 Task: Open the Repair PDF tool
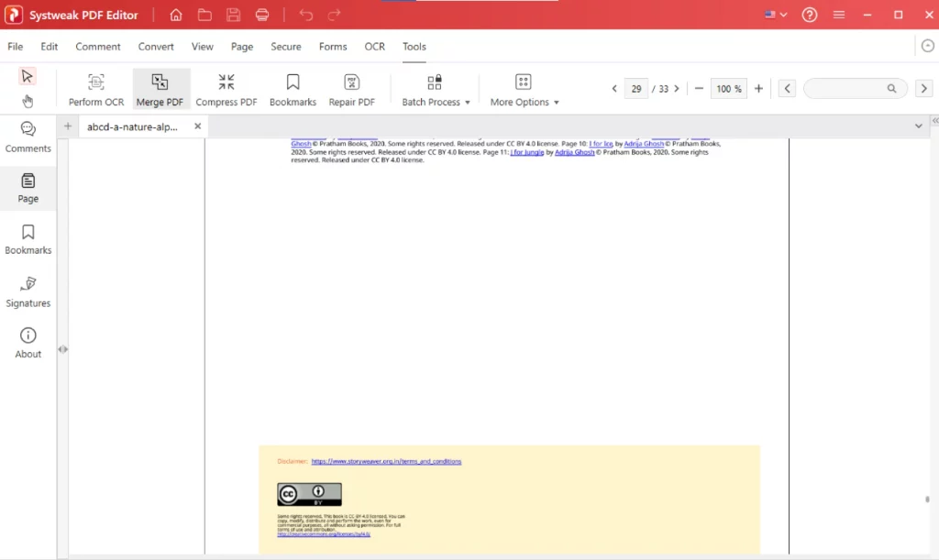351,88
